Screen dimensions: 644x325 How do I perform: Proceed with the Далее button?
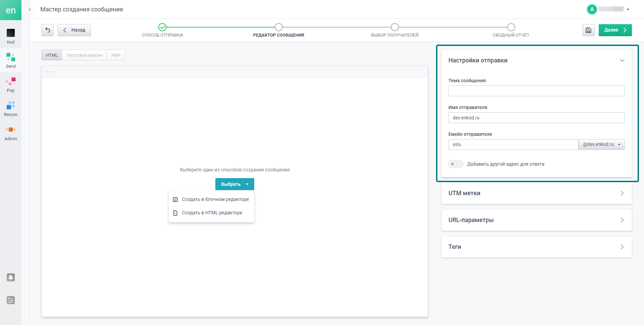coord(615,30)
